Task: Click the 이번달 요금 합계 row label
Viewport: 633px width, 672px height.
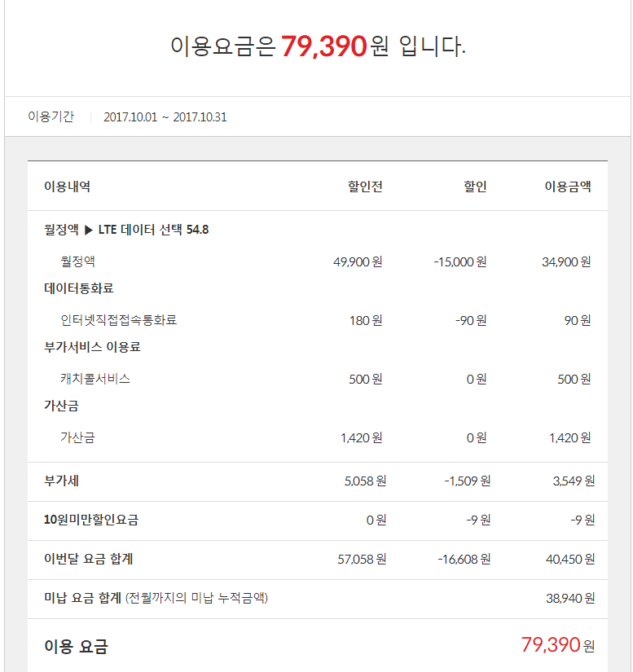Action: [88, 559]
